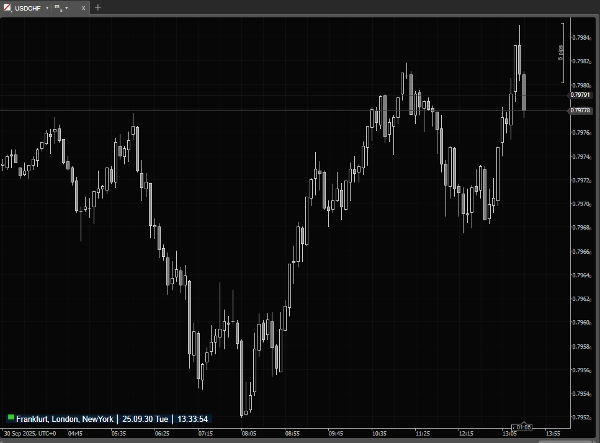Click the candle countdown timer on time axis
Screen dimensions: 600x443
point(523,427)
